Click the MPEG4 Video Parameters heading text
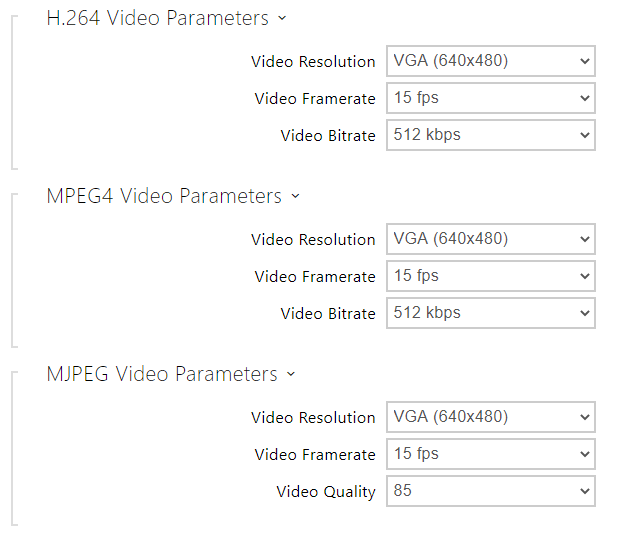 point(164,196)
